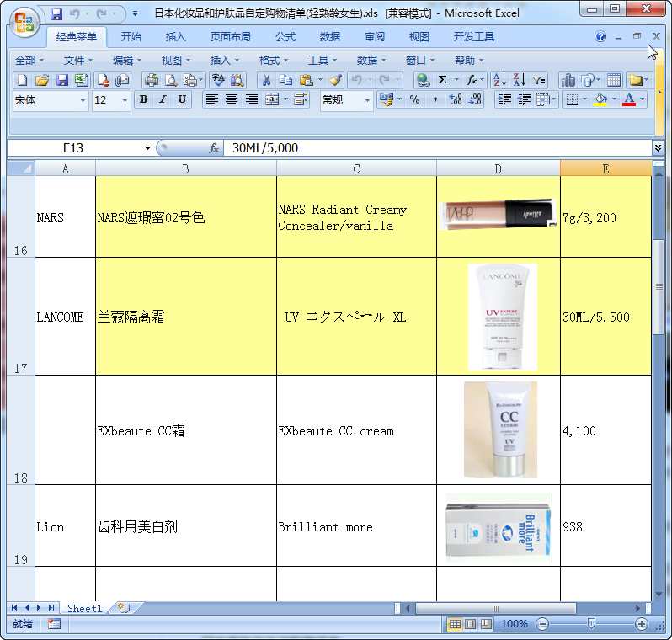Open the font size dropdown showing 12
Image resolution: width=672 pixels, height=640 pixels.
point(125,100)
